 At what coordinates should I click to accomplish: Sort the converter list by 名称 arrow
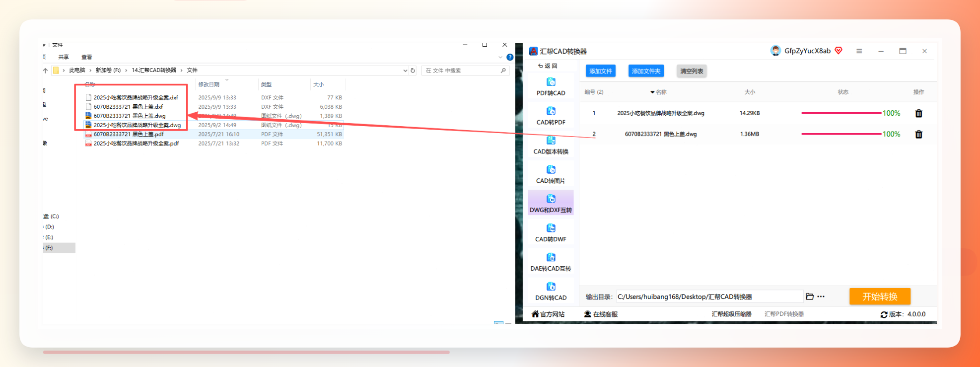(652, 92)
